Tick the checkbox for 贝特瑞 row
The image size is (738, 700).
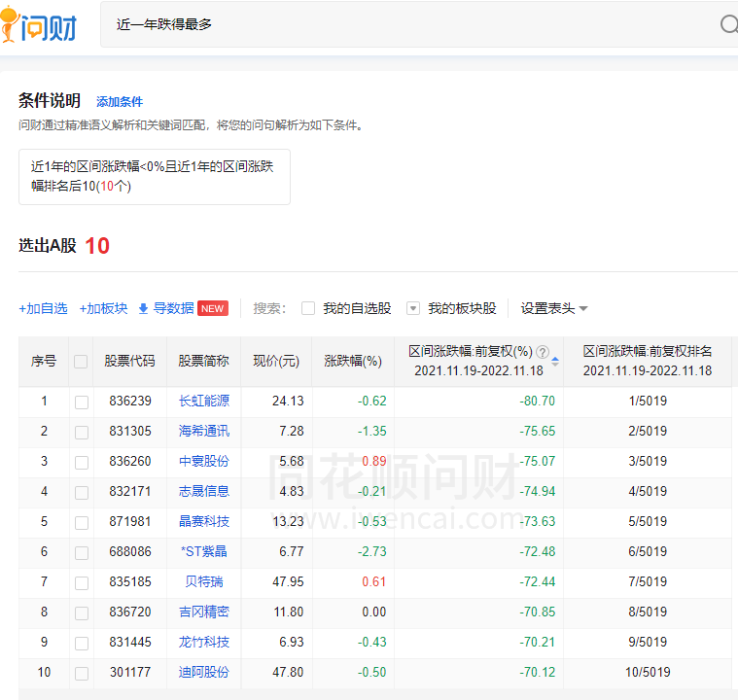click(x=82, y=582)
